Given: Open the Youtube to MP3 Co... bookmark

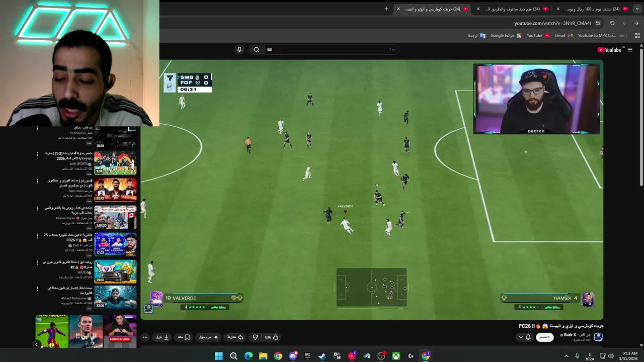Looking at the screenshot, I should click(601, 36).
